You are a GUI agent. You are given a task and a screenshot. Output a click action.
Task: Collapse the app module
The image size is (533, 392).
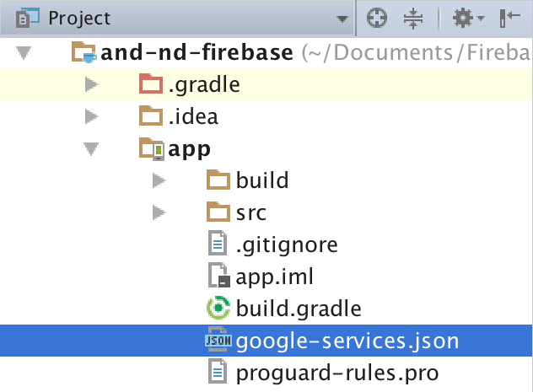click(91, 148)
